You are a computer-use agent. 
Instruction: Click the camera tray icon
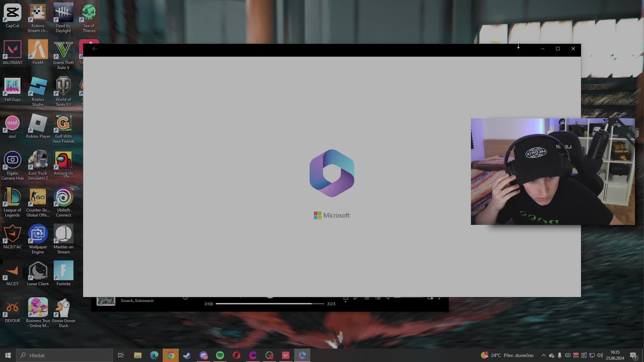click(568, 355)
